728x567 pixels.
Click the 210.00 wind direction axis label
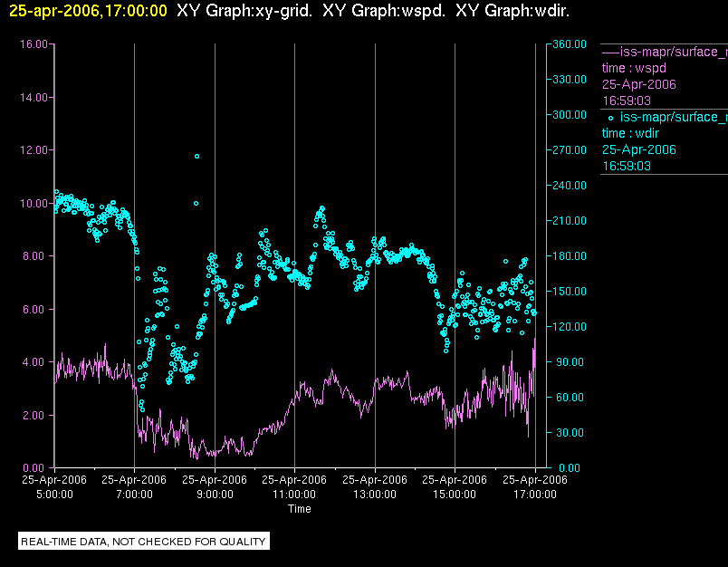tap(570, 221)
